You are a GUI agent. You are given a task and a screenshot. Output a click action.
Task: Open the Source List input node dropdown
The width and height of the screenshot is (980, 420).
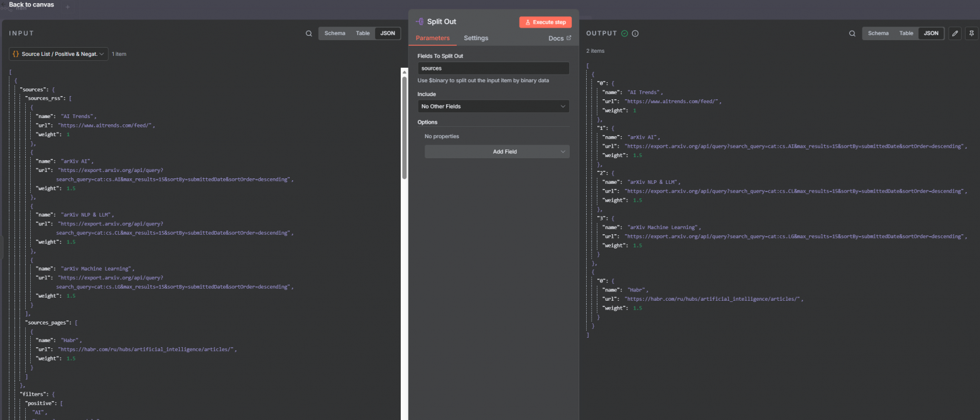click(58, 54)
